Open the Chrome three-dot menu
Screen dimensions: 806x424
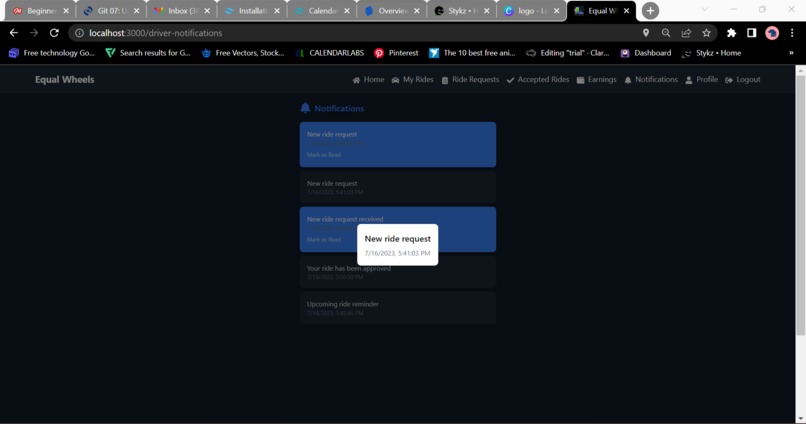(792, 33)
